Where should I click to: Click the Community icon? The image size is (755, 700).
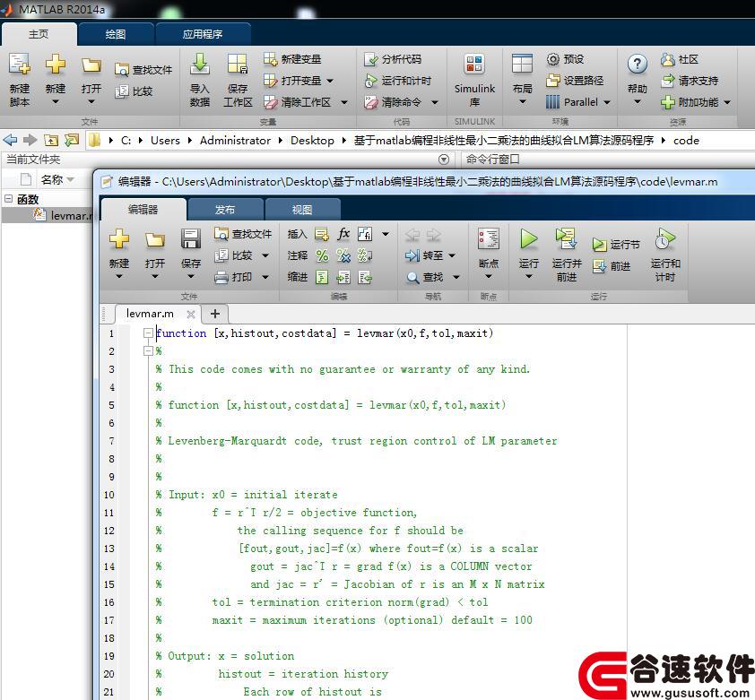[x=667, y=59]
